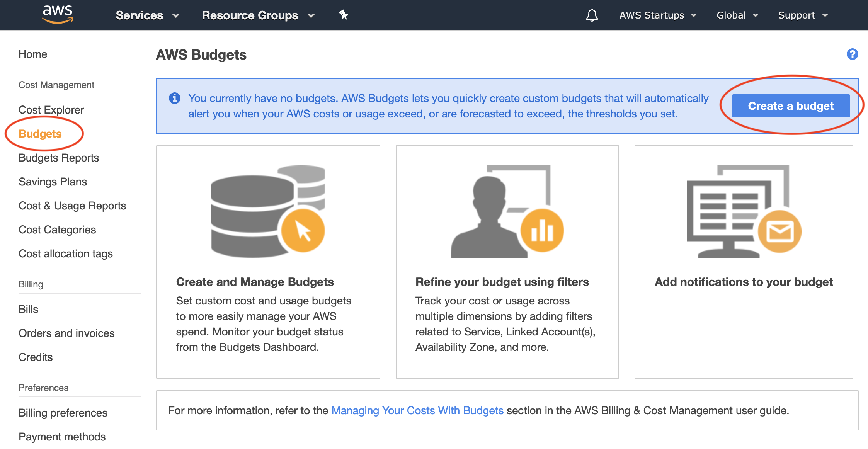Open Billing preferences in sidebar
868x449 pixels.
pyautogui.click(x=63, y=413)
